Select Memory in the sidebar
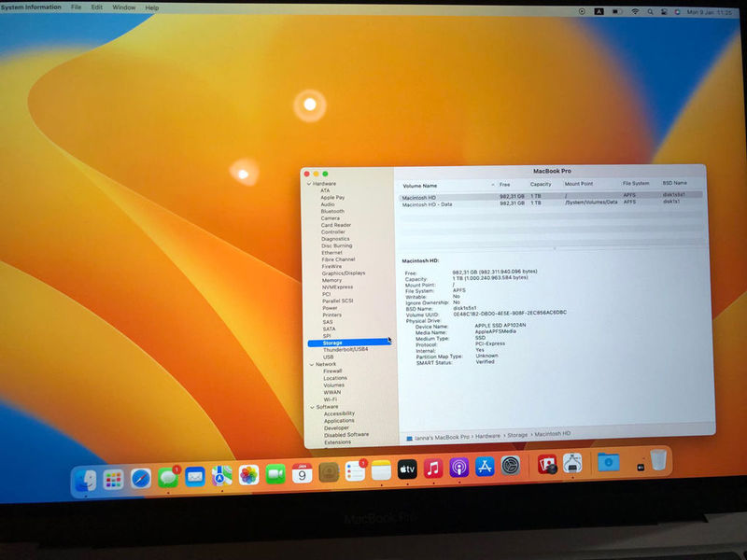Screen dimensions: 747x560 pyautogui.click(x=331, y=281)
